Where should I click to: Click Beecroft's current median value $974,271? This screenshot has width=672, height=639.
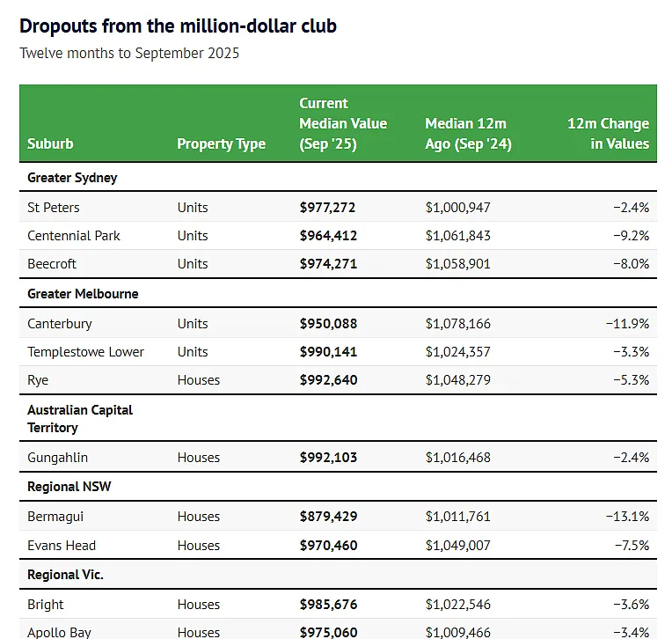[327, 263]
